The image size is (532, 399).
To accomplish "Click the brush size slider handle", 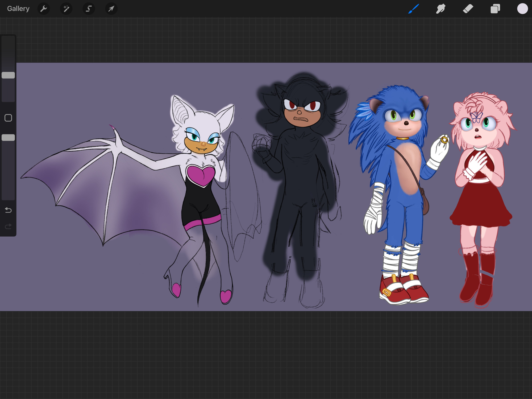I will (x=8, y=75).
